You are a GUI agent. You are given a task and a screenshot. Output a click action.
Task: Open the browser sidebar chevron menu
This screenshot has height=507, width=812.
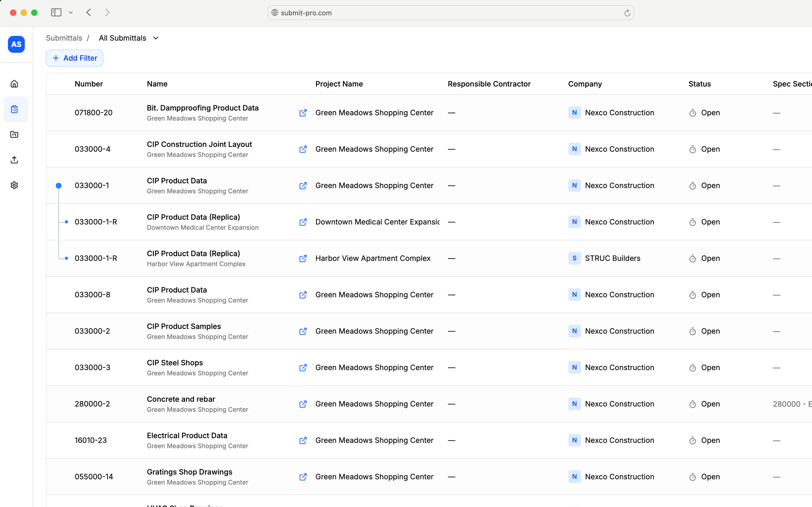click(71, 13)
